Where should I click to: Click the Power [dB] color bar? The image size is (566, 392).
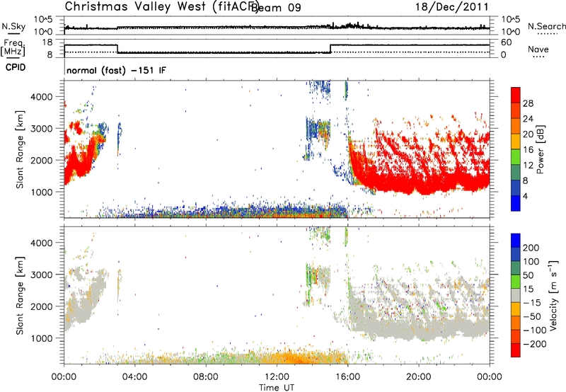tap(516, 149)
